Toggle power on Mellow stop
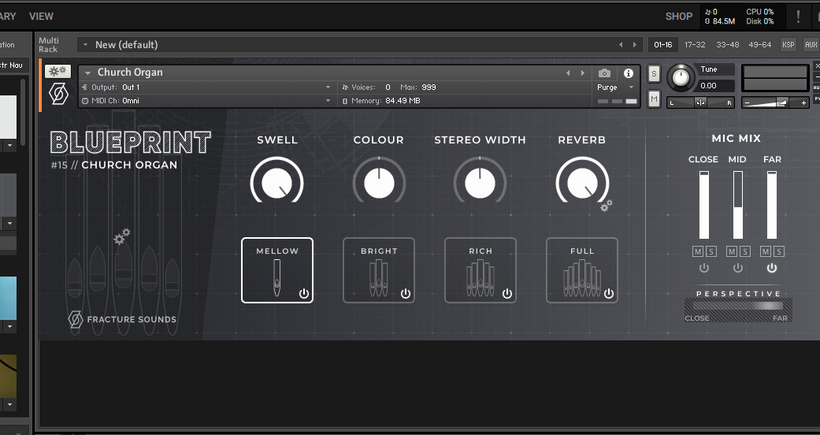This screenshot has width=820, height=435. [x=304, y=294]
